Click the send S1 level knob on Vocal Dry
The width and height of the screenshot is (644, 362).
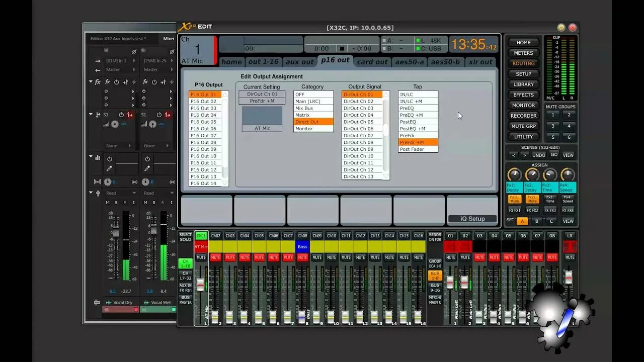pos(115,124)
